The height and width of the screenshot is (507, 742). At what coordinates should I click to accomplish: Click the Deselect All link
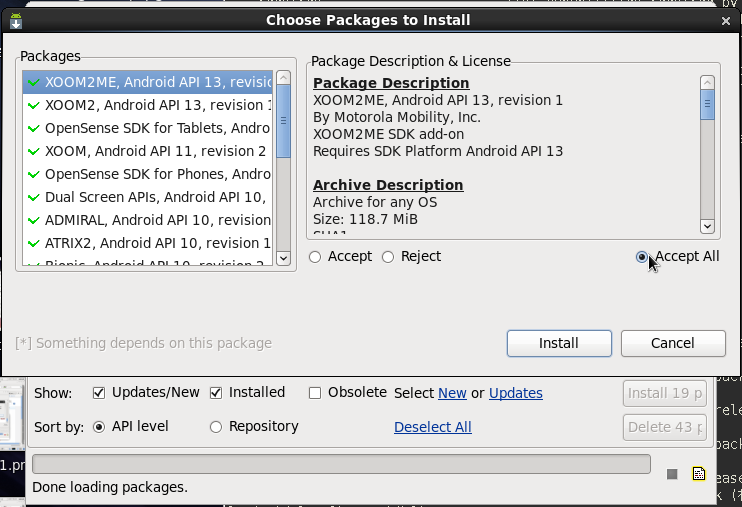tap(432, 427)
